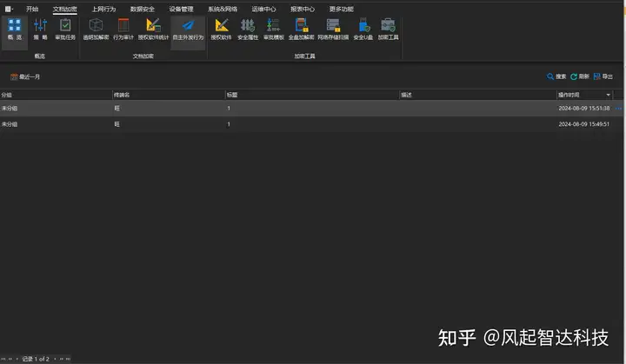Click 未分组 in the 15:51:38 row
The width and height of the screenshot is (626, 364).
coord(10,109)
